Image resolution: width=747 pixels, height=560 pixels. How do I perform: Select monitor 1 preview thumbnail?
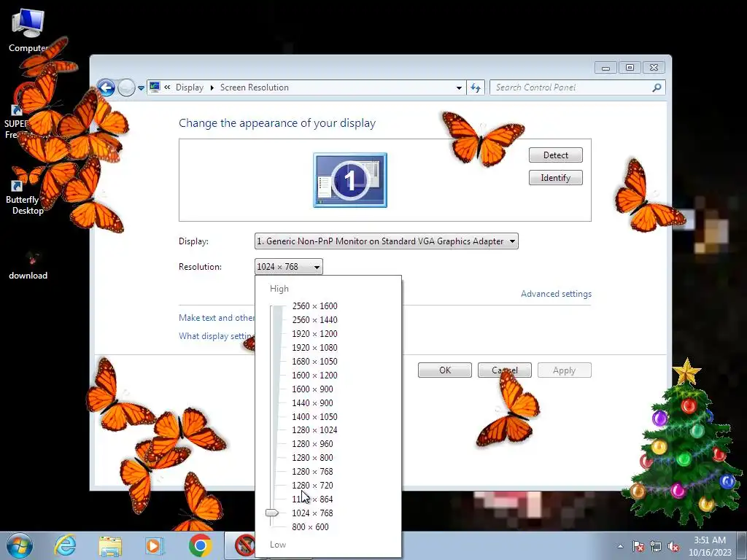pos(350,180)
